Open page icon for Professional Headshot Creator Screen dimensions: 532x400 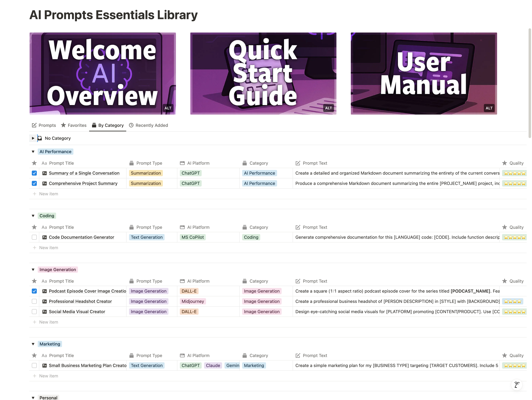[x=45, y=301]
